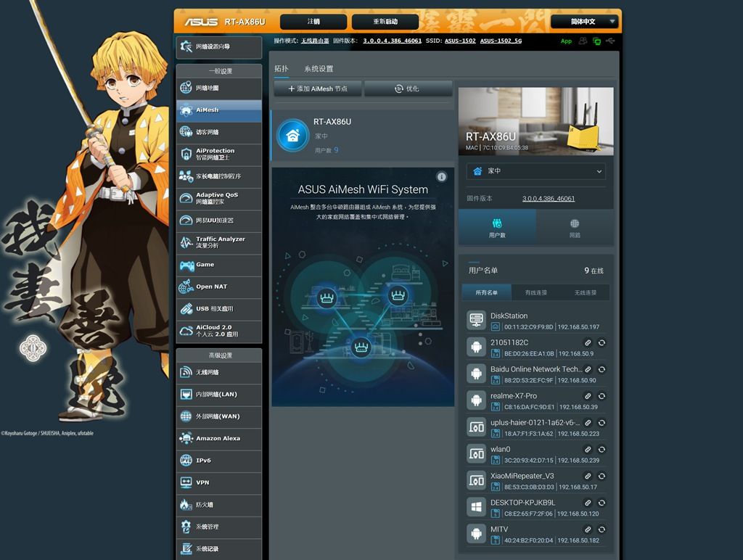Select the RT-AX86U router node
Viewport: 743px width, 560px height.
click(362, 135)
